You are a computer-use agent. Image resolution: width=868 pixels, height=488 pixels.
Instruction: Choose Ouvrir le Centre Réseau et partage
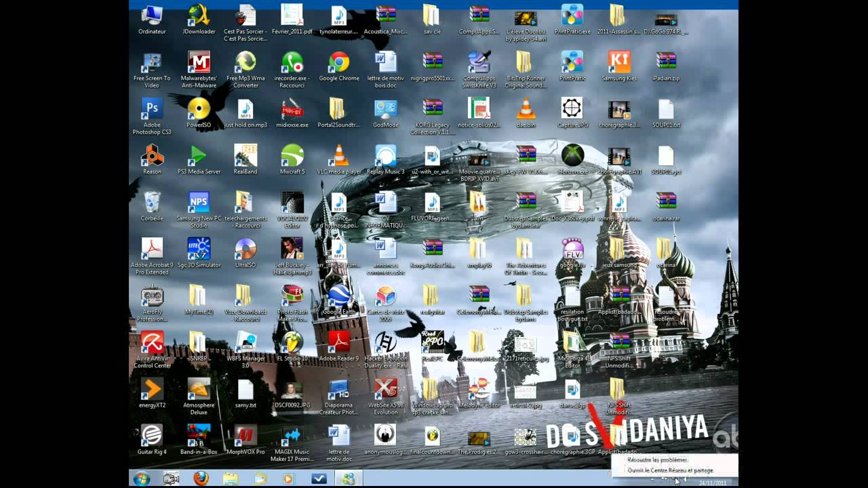tap(670, 470)
